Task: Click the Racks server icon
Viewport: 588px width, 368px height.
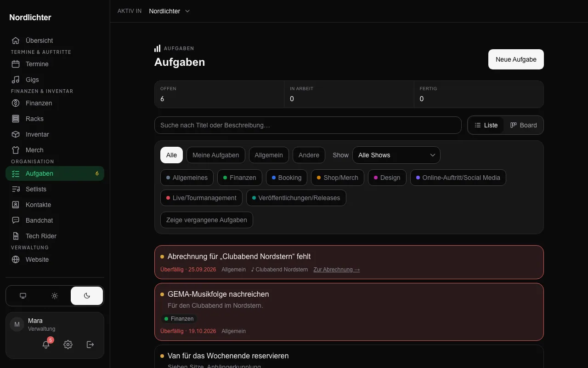Action: [x=16, y=119]
